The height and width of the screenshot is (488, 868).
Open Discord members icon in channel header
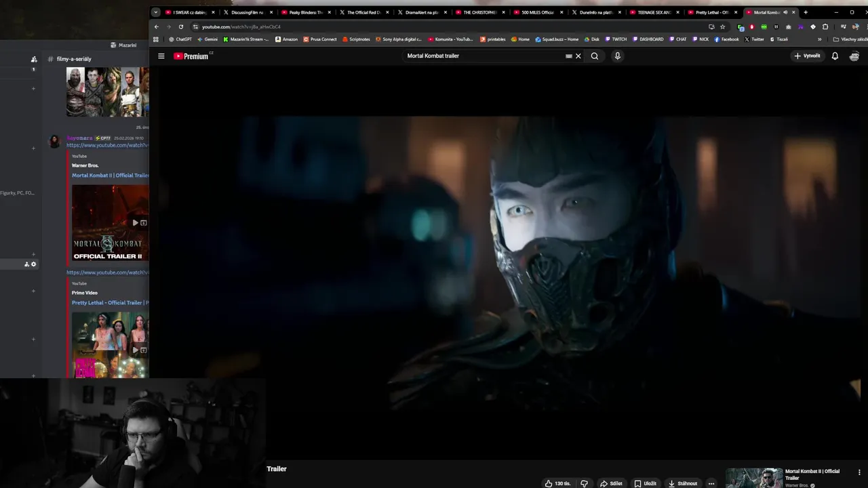[34, 59]
